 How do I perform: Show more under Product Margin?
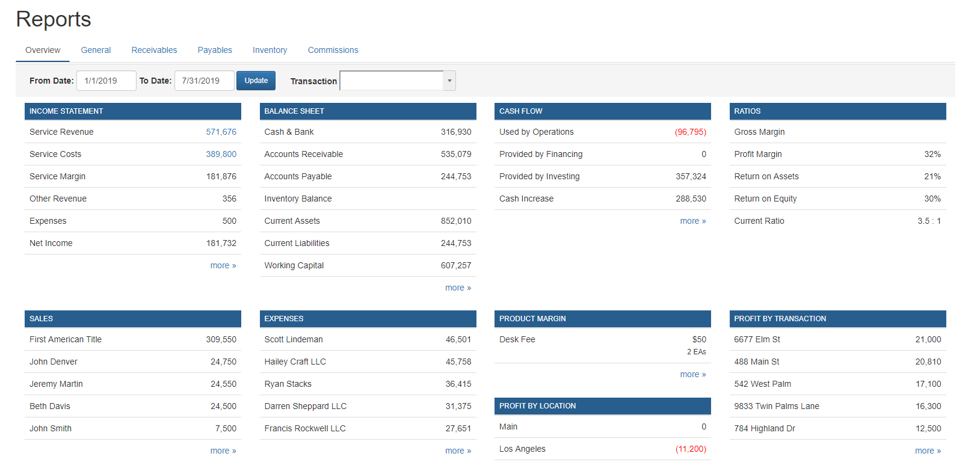[692, 374]
